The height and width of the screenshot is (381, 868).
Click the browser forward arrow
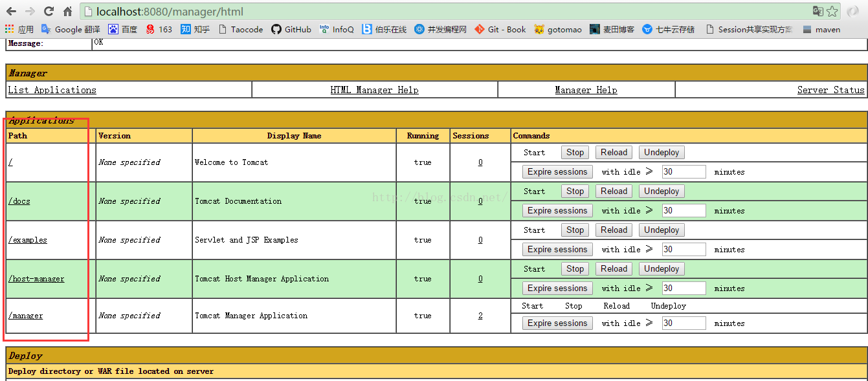pyautogui.click(x=30, y=11)
